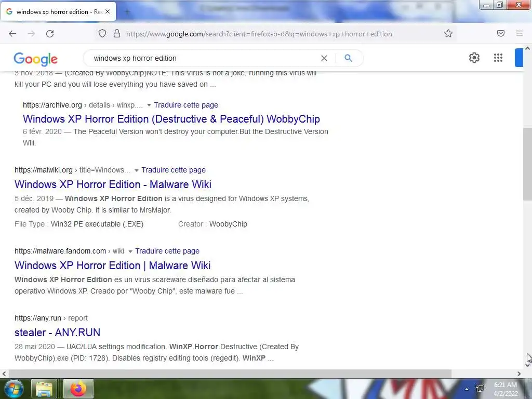Click Win32 PE executable (.EXE) text

97,224
